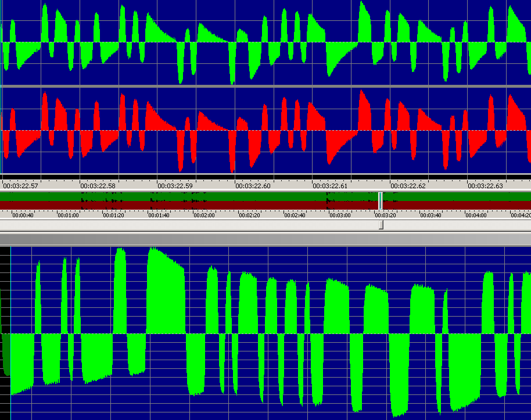
Task: Jump to 00:01:00 in the overview ruler
Action: [x=68, y=215]
